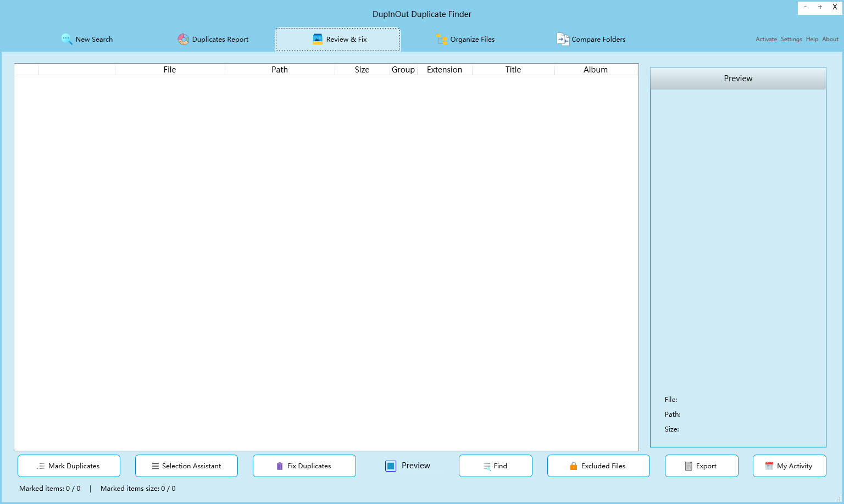Open the Excluded Files list
Screen dimensions: 844x504
598,466
